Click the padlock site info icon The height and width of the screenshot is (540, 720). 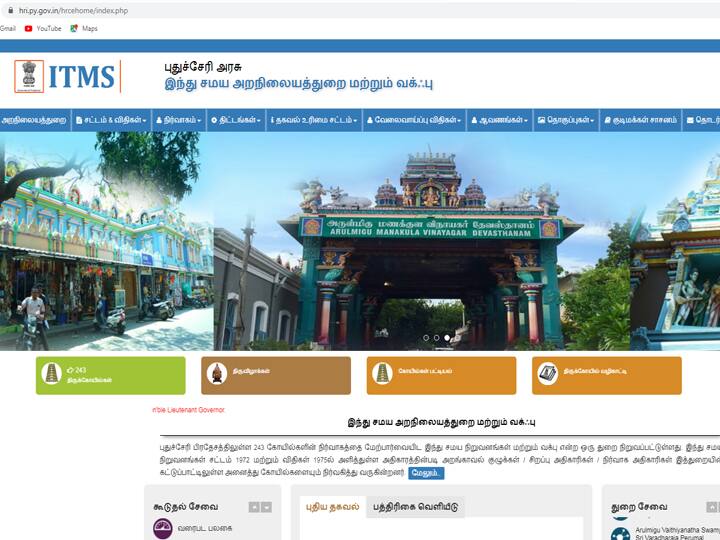pyautogui.click(x=10, y=10)
